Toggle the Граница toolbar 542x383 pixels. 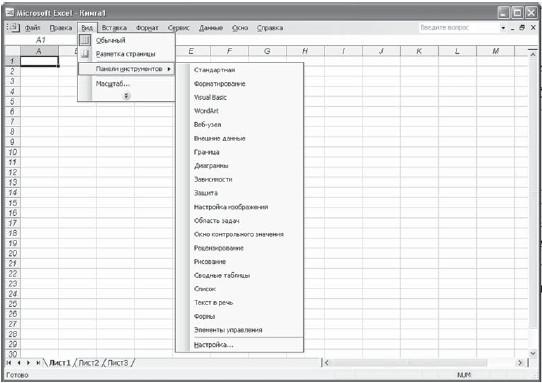[x=240, y=152]
